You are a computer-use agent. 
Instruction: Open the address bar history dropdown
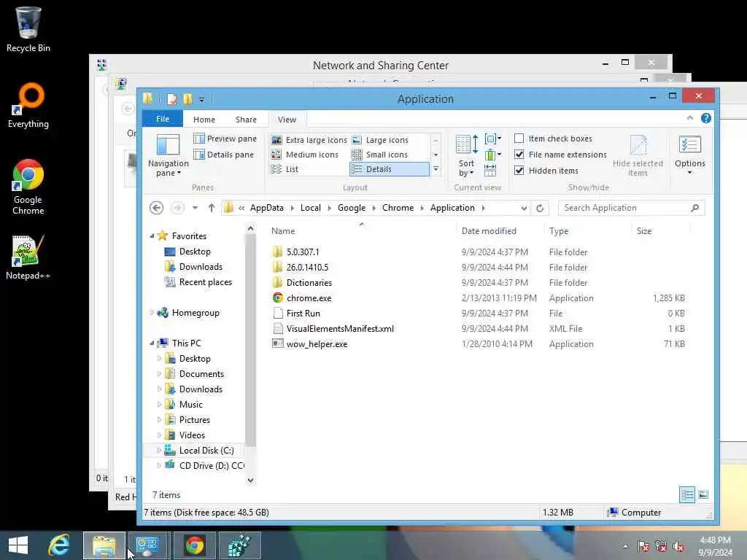point(524,208)
